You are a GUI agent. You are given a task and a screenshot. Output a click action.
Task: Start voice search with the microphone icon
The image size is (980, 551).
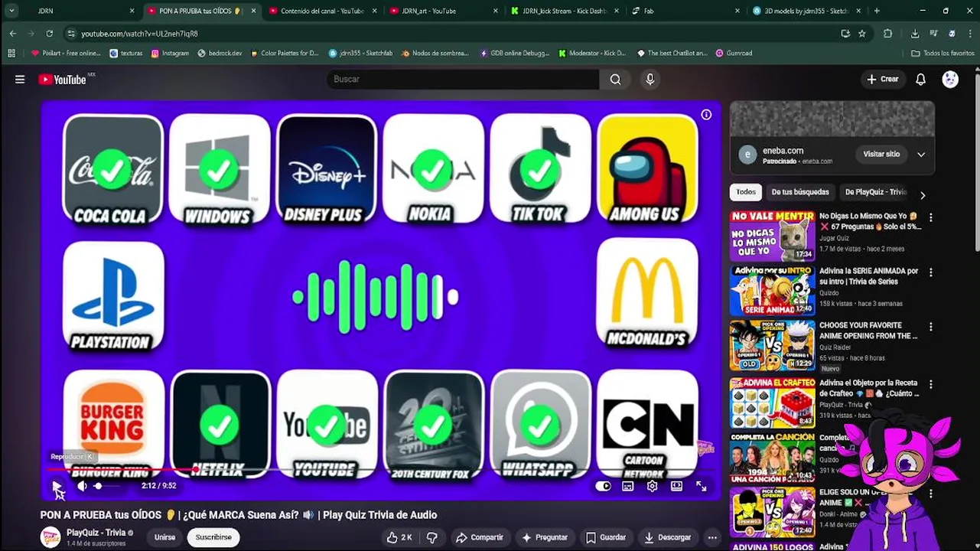(650, 79)
